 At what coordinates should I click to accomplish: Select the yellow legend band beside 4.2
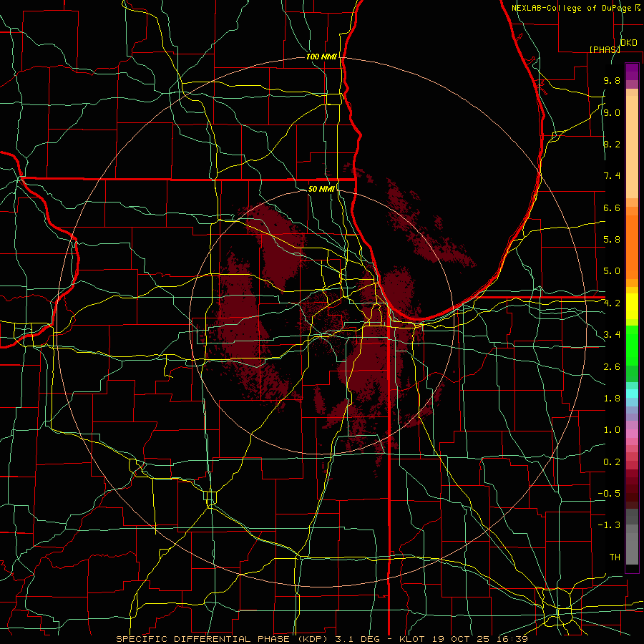(x=632, y=306)
